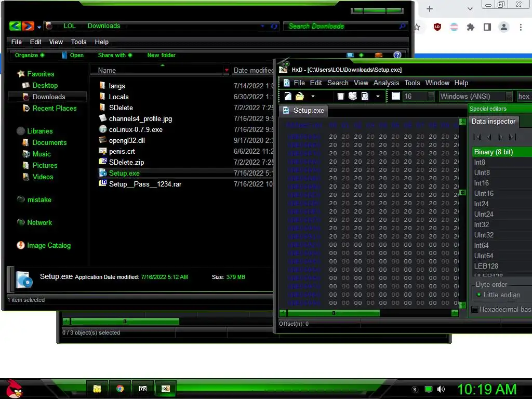Open the file explorer taskbar icon
This screenshot has width=532, height=399.
(x=97, y=389)
